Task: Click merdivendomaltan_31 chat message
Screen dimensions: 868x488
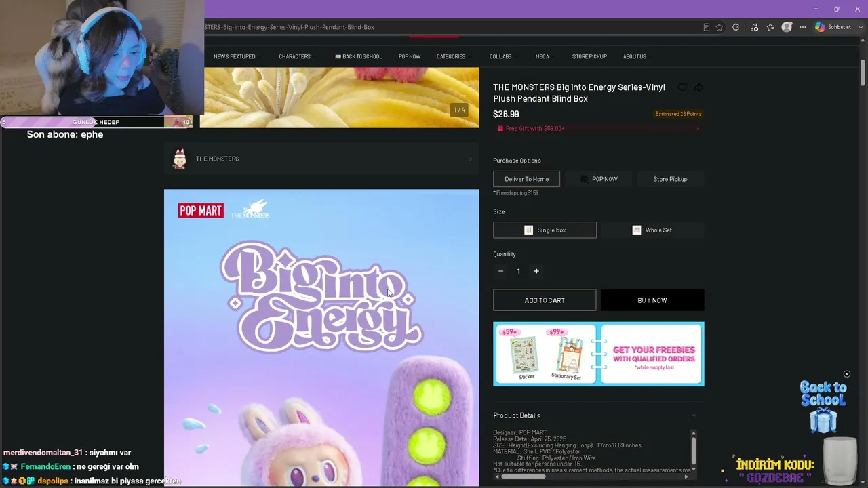Action: tap(67, 453)
